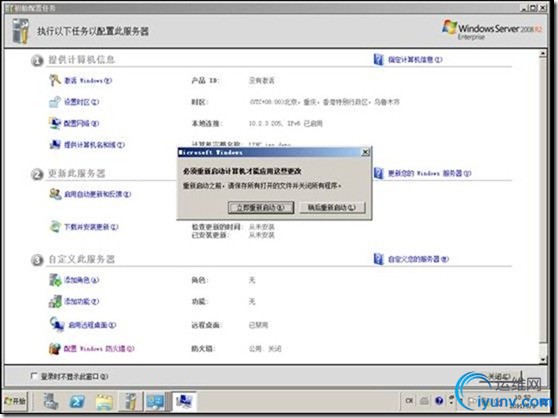
Task: Click the CH language indicator in tray
Action: [x=409, y=401]
